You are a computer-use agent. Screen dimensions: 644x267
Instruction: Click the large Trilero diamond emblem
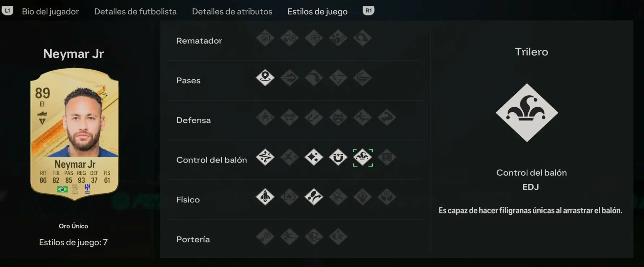pos(527,113)
